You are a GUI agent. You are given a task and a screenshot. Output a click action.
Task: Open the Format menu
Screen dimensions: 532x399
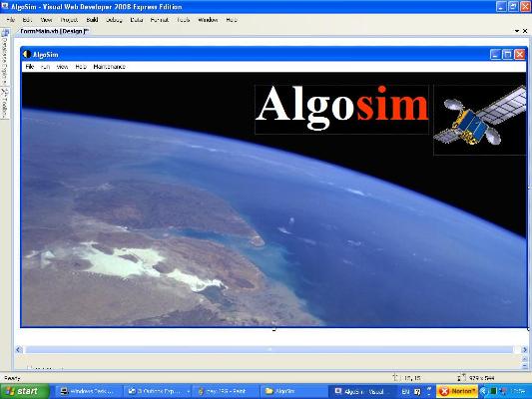click(x=160, y=20)
